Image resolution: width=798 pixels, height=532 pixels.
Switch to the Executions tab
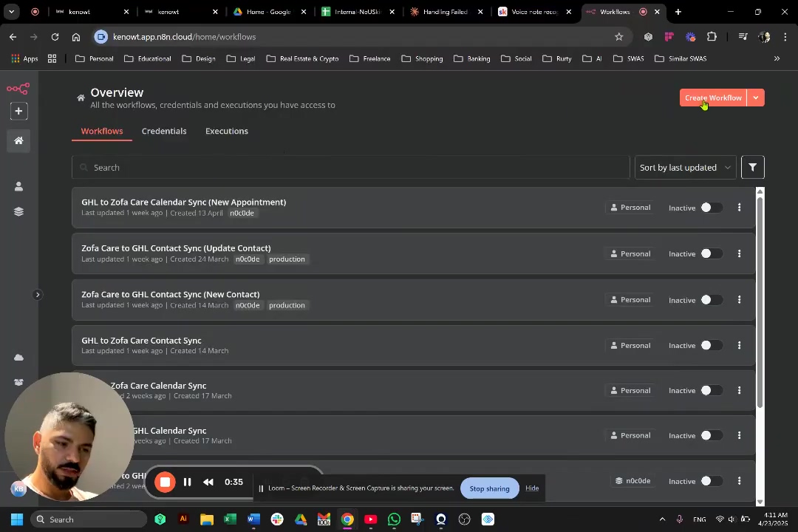[x=226, y=131]
